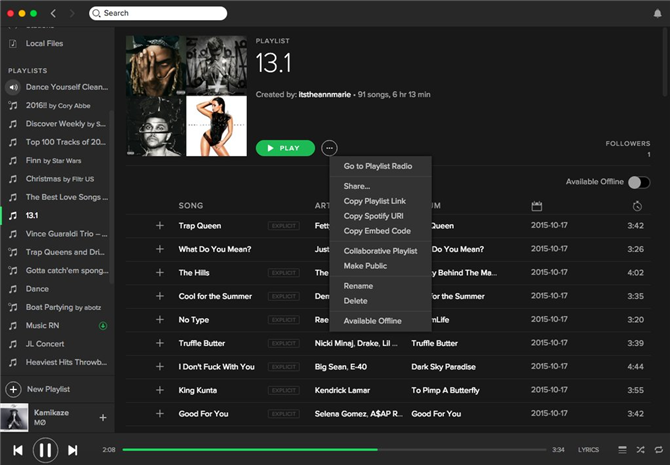Pause the current song

[45, 450]
